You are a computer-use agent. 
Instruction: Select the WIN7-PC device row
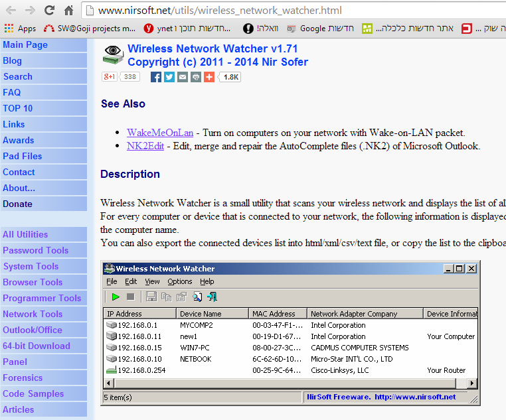[x=290, y=348]
